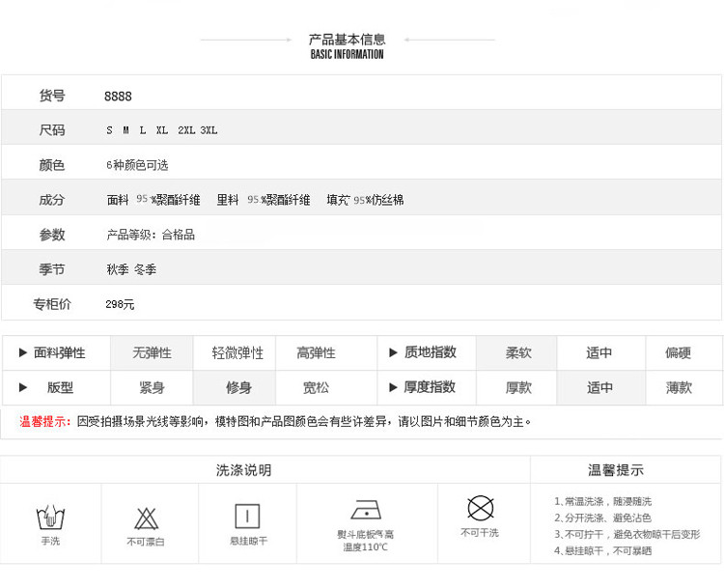
Task: Click the hang dry (悬挂晾干) icon
Action: (248, 516)
